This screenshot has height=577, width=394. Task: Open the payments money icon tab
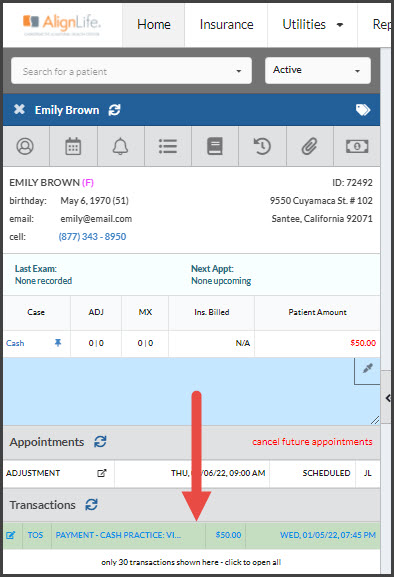point(357,146)
